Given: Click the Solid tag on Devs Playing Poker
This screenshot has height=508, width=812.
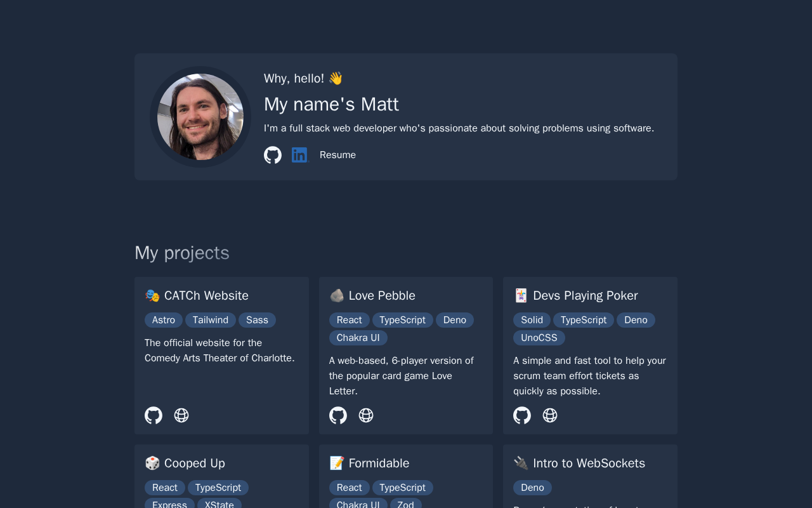Looking at the screenshot, I should pos(532,320).
